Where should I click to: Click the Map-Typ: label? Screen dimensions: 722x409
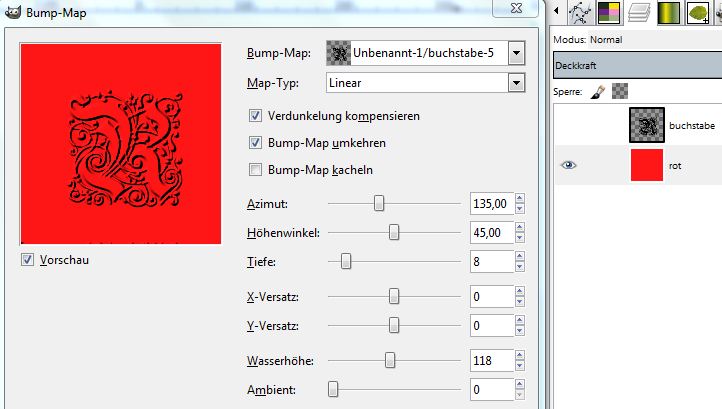[273, 83]
